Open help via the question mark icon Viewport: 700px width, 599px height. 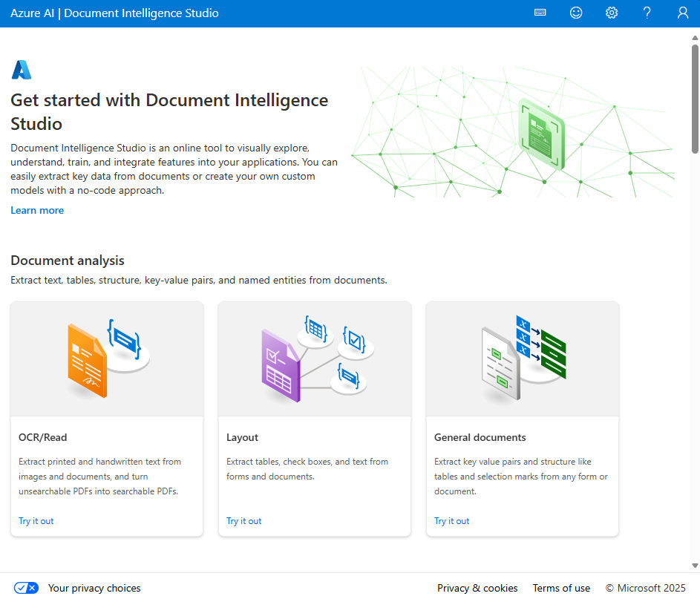[647, 12]
